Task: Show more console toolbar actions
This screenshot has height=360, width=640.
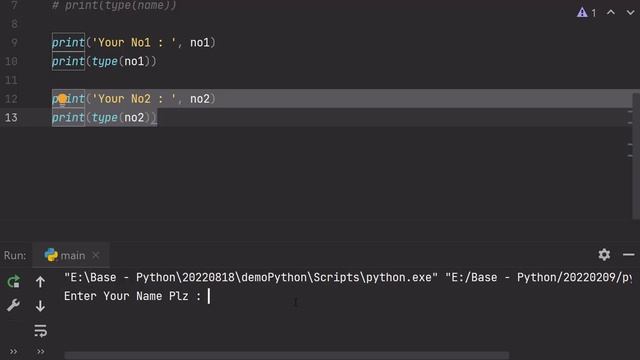Action: click(40, 351)
